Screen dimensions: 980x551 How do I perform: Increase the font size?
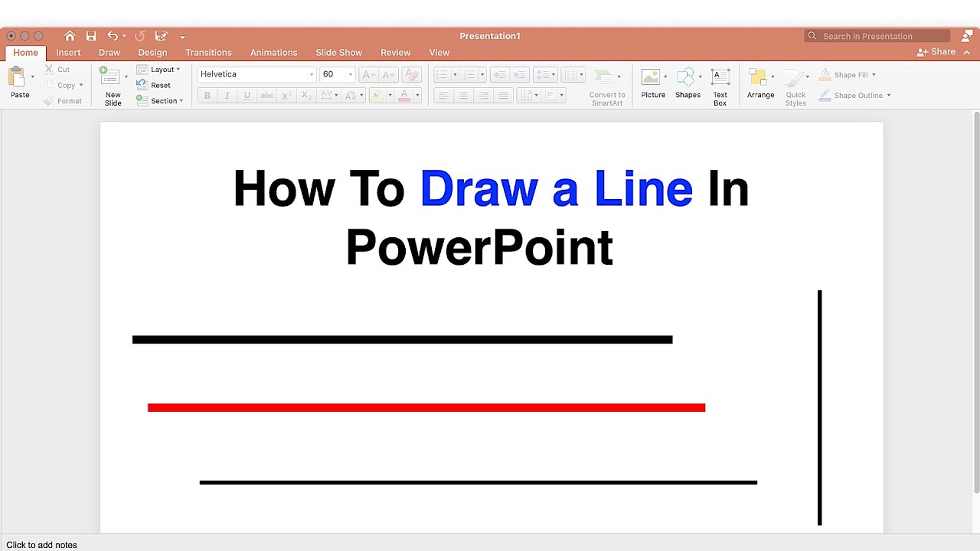pos(369,74)
